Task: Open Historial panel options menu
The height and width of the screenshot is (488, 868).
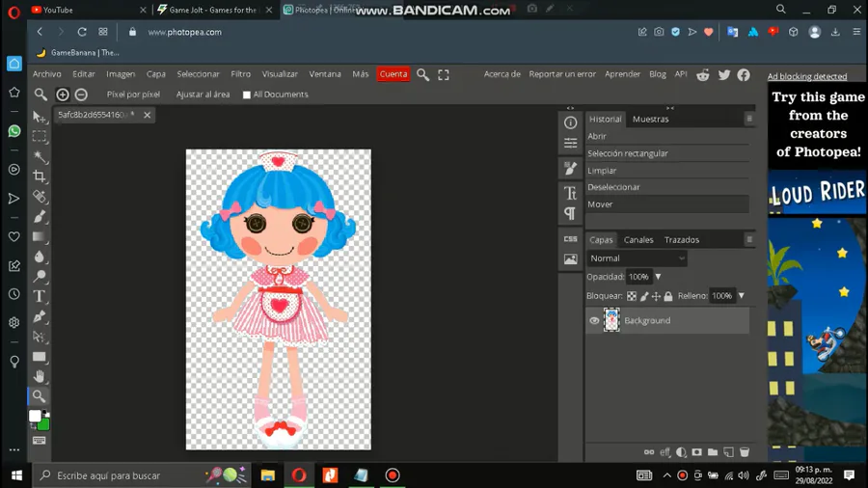Action: point(749,119)
